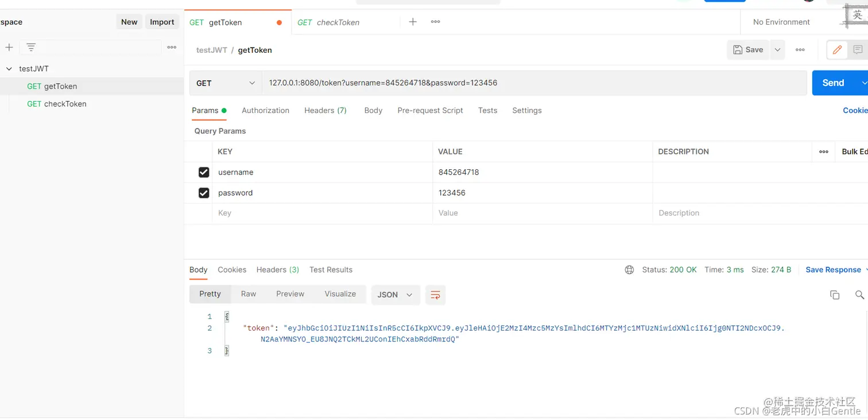Screen dimensions: 868x420
Task: Click the Import button
Action: [162, 22]
